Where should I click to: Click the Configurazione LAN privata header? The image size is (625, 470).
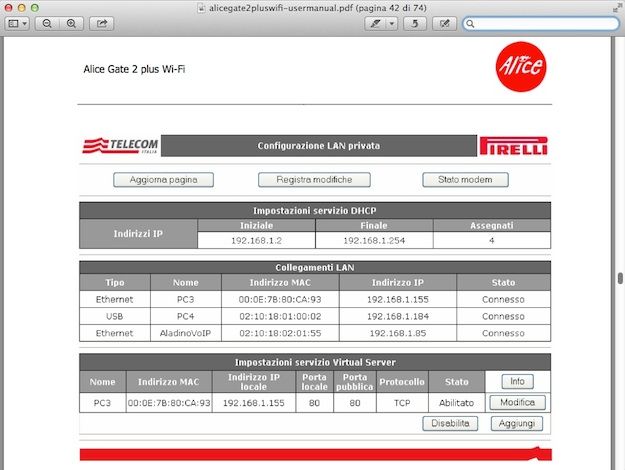tap(318, 146)
